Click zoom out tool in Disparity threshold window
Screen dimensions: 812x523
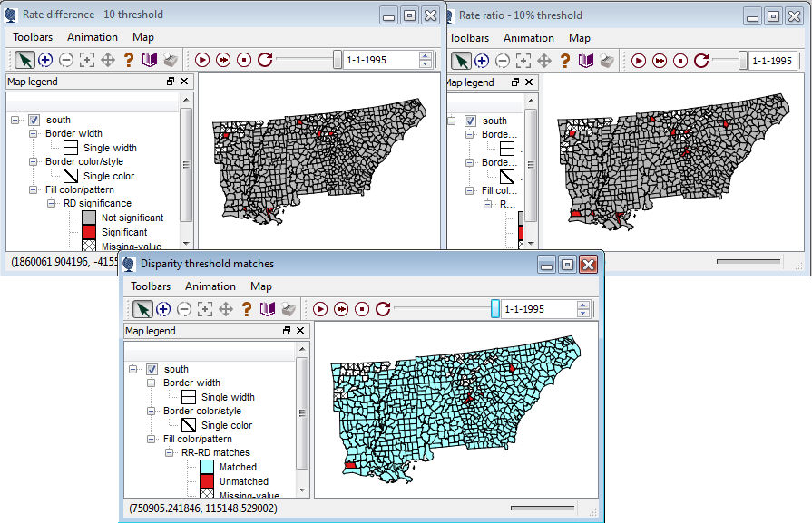(x=184, y=309)
